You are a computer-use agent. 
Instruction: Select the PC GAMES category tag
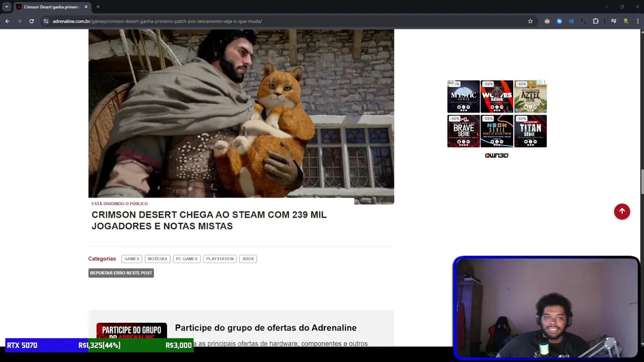pyautogui.click(x=187, y=258)
